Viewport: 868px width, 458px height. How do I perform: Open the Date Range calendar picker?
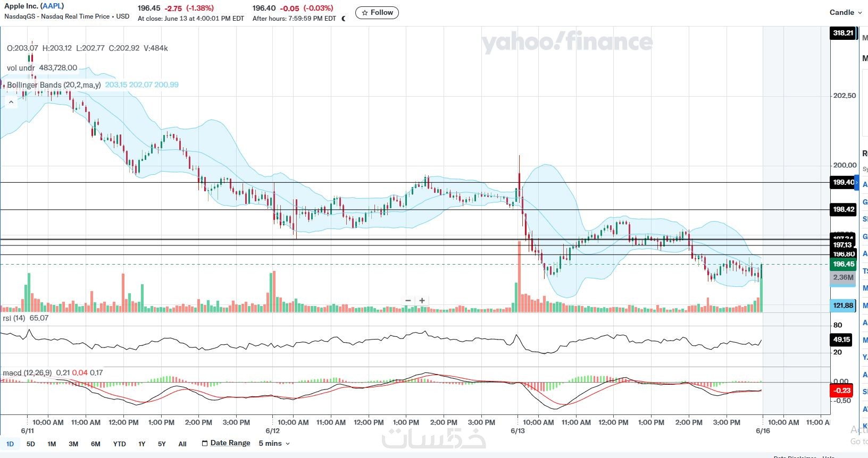(226, 443)
